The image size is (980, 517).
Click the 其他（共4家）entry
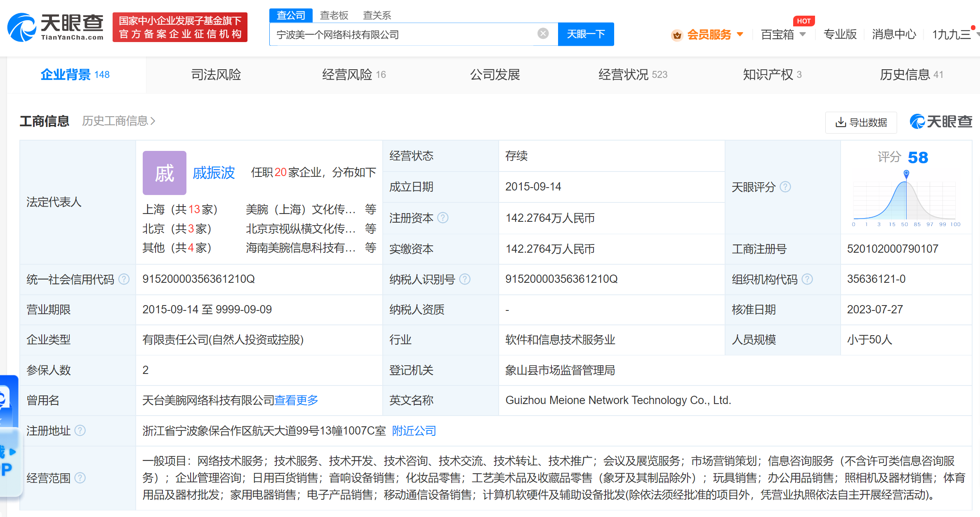177,248
